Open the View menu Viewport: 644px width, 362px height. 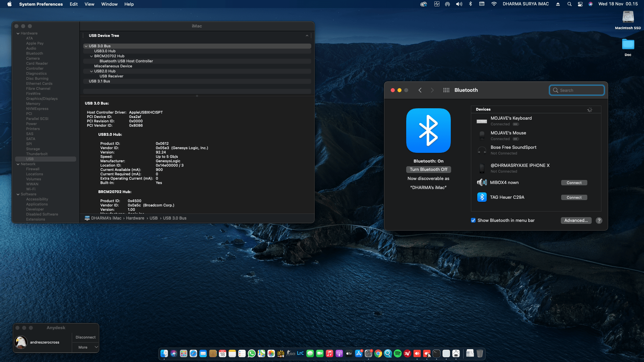point(89,4)
